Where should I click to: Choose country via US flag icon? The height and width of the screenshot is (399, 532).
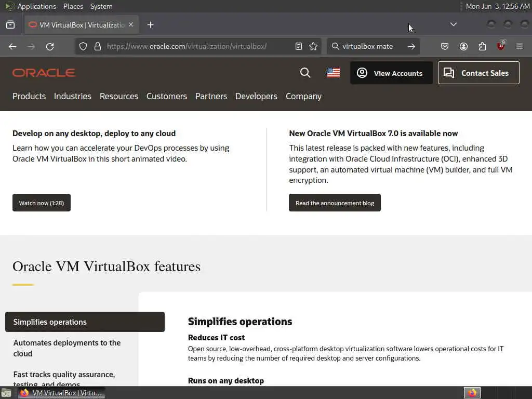pyautogui.click(x=334, y=73)
